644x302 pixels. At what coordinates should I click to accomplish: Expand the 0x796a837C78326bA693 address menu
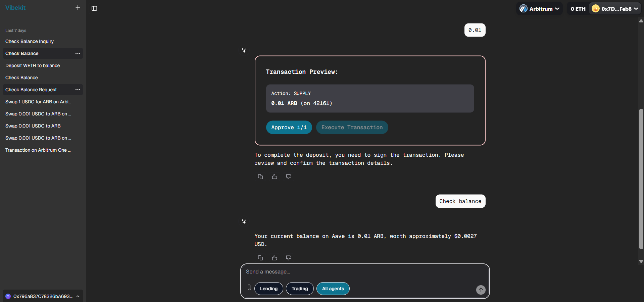(43, 296)
